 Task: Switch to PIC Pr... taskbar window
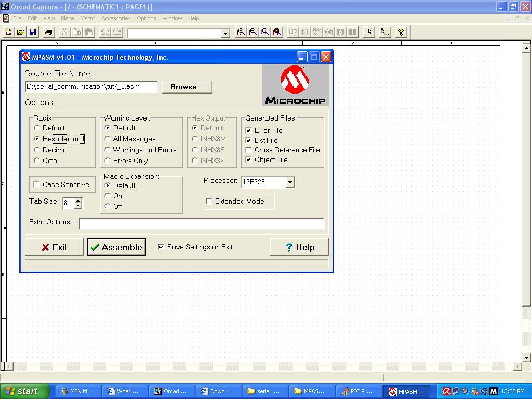(358, 391)
